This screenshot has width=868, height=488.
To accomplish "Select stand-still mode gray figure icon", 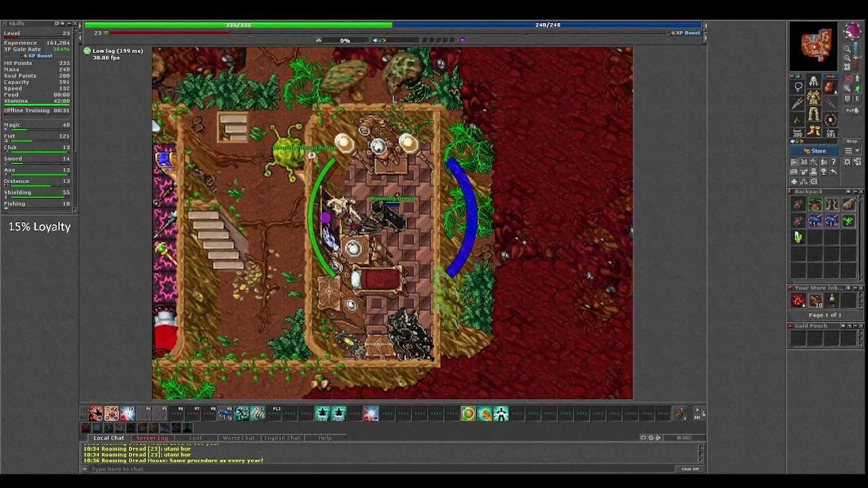I will (857, 78).
